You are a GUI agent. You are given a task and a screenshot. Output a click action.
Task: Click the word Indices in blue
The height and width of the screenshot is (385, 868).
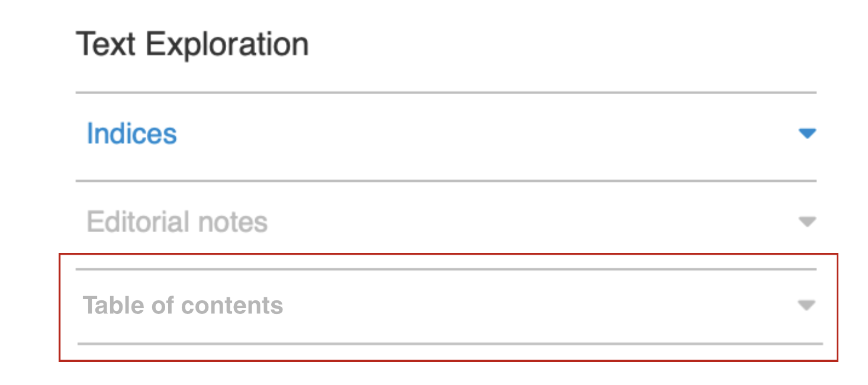131,134
